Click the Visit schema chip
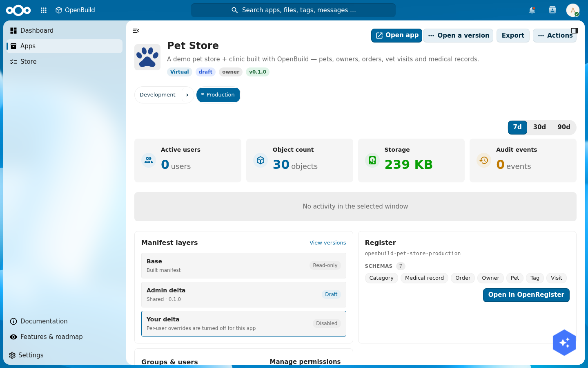 point(557,278)
